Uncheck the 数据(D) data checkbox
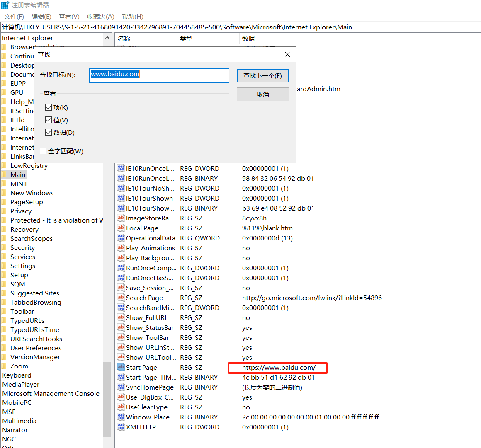 pyautogui.click(x=49, y=132)
